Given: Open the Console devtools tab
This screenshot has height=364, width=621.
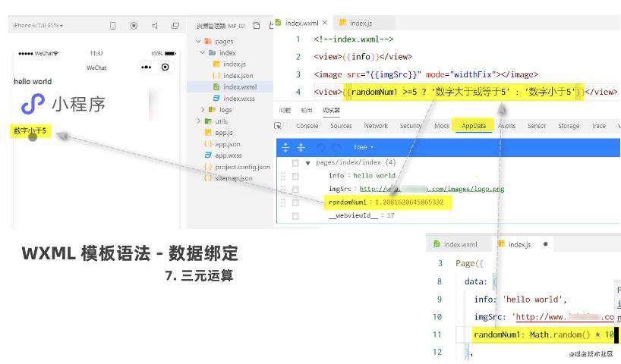Looking at the screenshot, I should click(x=307, y=126).
